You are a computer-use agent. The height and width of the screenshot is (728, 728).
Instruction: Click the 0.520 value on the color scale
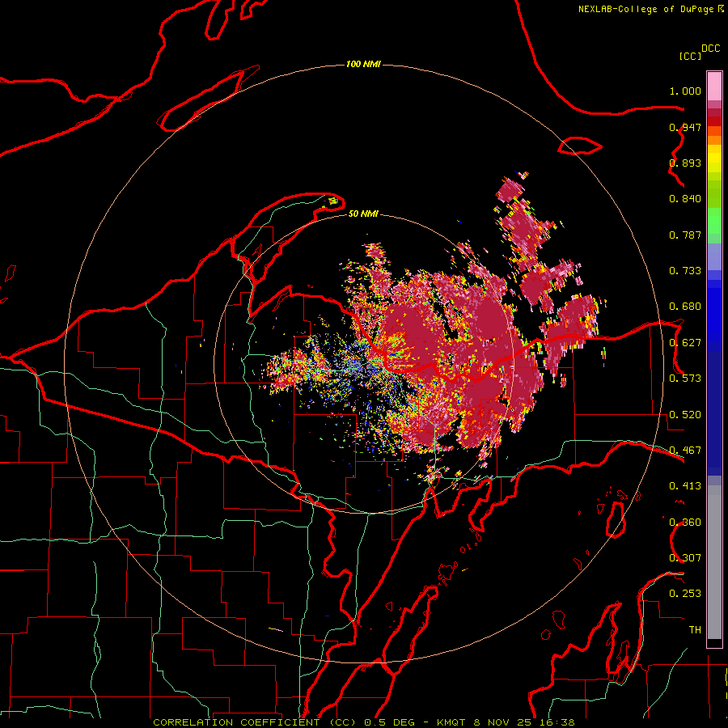click(685, 415)
